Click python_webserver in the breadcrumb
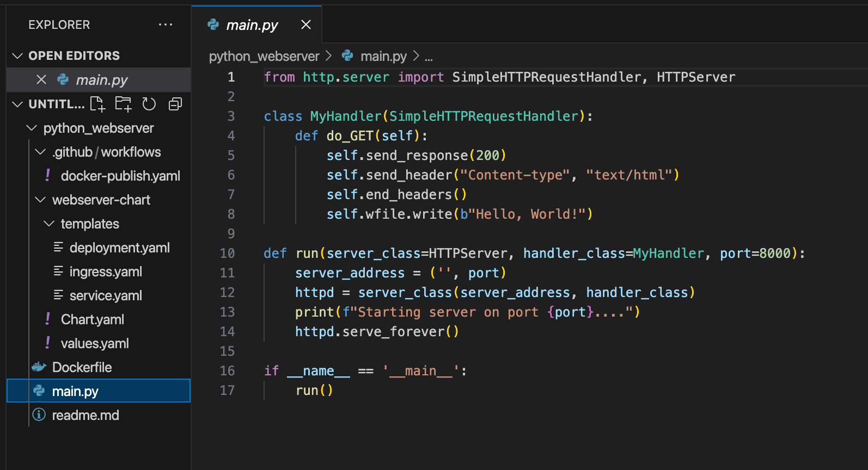Image resolution: width=868 pixels, height=470 pixels. (264, 56)
